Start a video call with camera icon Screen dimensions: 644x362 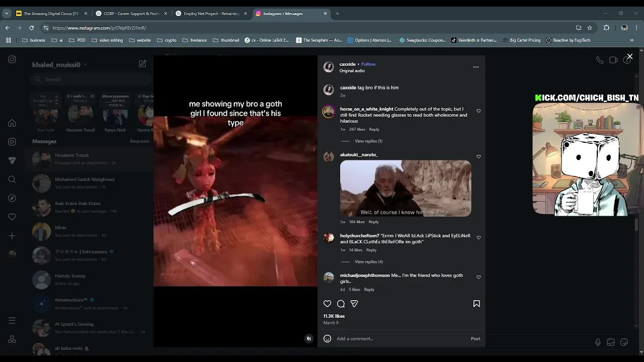tap(613, 60)
